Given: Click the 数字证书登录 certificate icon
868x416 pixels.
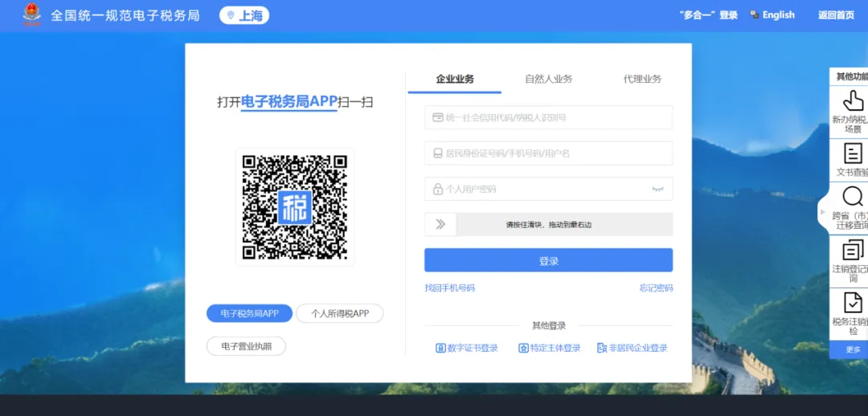Looking at the screenshot, I should 440,348.
